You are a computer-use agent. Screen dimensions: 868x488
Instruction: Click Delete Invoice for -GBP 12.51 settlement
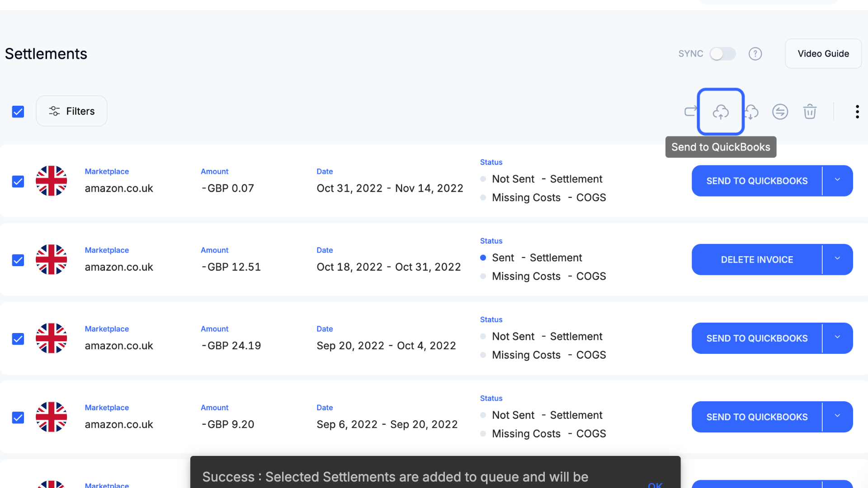[757, 259]
